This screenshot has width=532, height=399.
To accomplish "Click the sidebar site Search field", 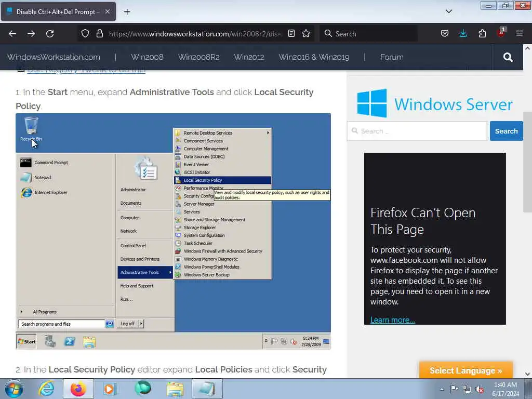I will coord(417,131).
